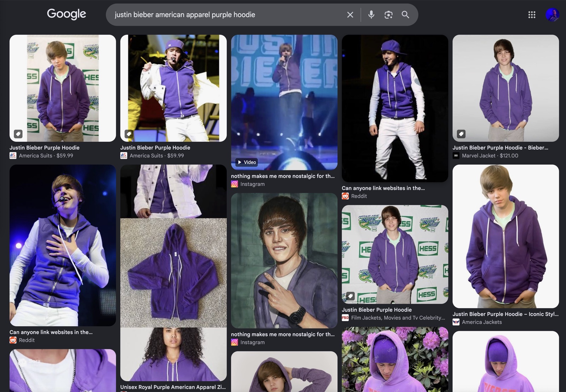This screenshot has height=392, width=566.
Task: Open the gray-backdrop hooded photo with hand behind head
Action: pyautogui.click(x=284, y=371)
